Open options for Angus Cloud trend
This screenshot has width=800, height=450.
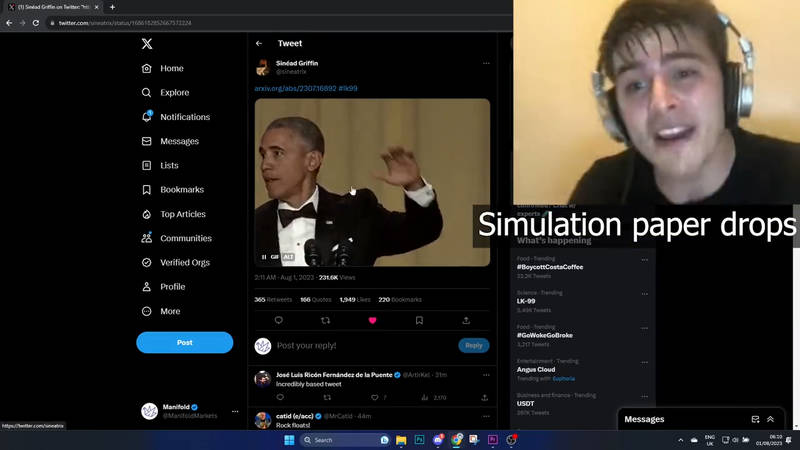tap(645, 362)
